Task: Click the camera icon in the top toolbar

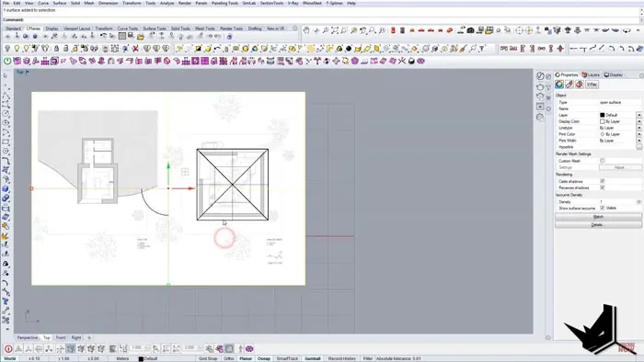Action: [x=471, y=30]
